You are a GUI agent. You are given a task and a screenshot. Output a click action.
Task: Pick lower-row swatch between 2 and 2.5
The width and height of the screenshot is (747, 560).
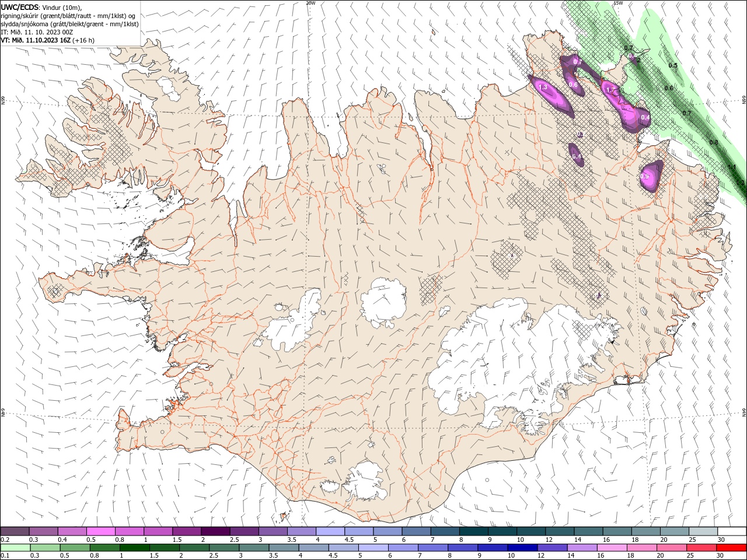[194, 548]
